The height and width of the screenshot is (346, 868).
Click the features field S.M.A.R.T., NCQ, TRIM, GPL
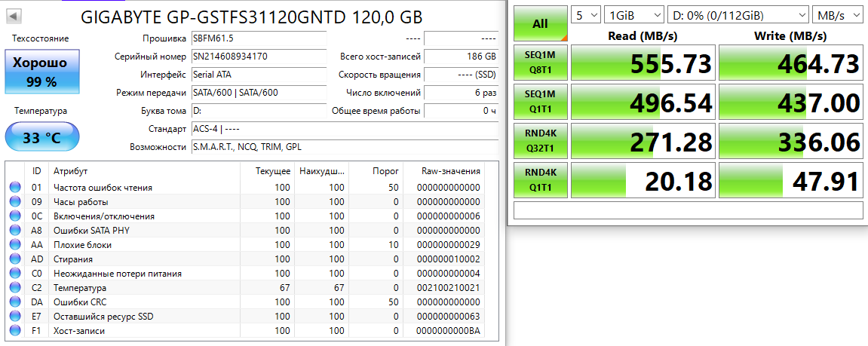click(345, 147)
